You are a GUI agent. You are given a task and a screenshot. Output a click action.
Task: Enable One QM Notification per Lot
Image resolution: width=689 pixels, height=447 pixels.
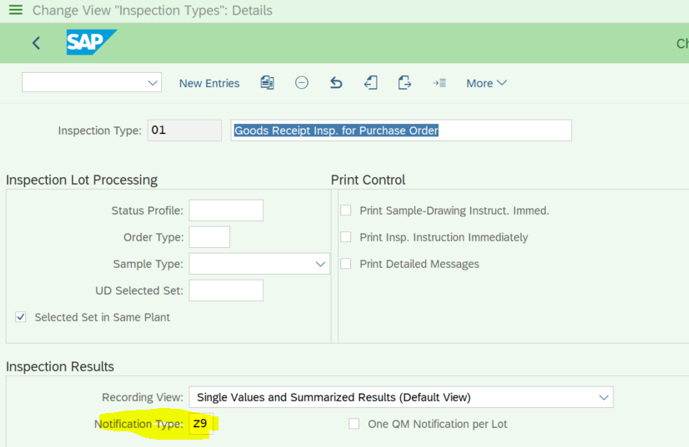[x=354, y=424]
